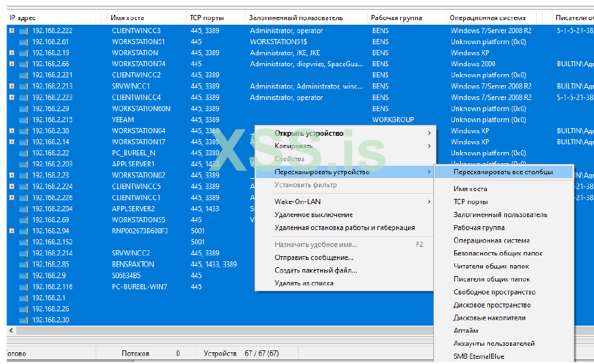Choose 'TCP порты' in rescan submenu

(504, 201)
